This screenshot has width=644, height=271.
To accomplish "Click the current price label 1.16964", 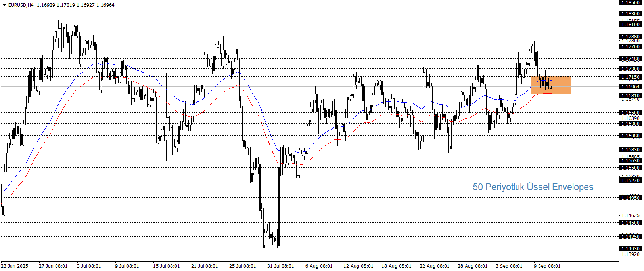I will 630,86.
